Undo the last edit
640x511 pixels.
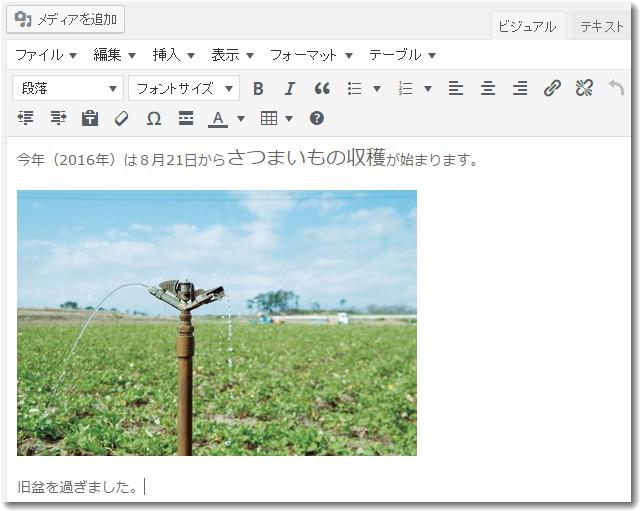coord(616,88)
